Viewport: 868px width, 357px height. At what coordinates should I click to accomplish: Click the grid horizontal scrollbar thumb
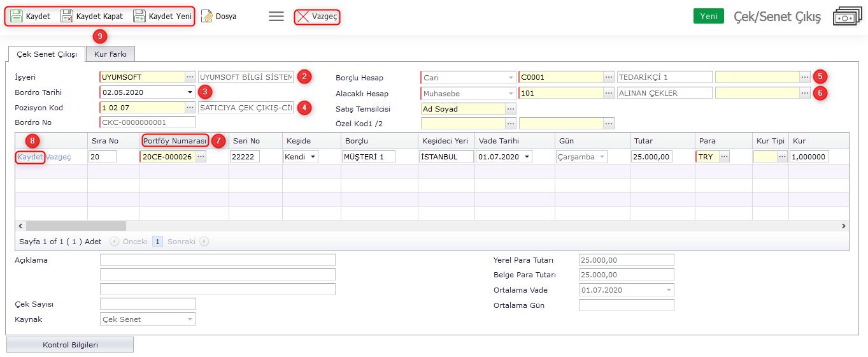[76, 226]
